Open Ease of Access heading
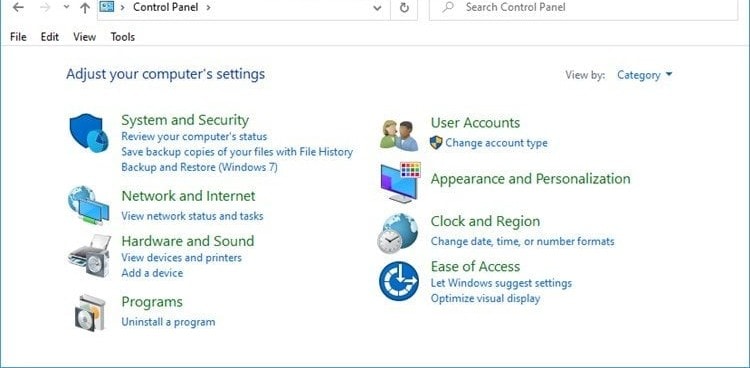The width and height of the screenshot is (750, 368). coord(475,266)
